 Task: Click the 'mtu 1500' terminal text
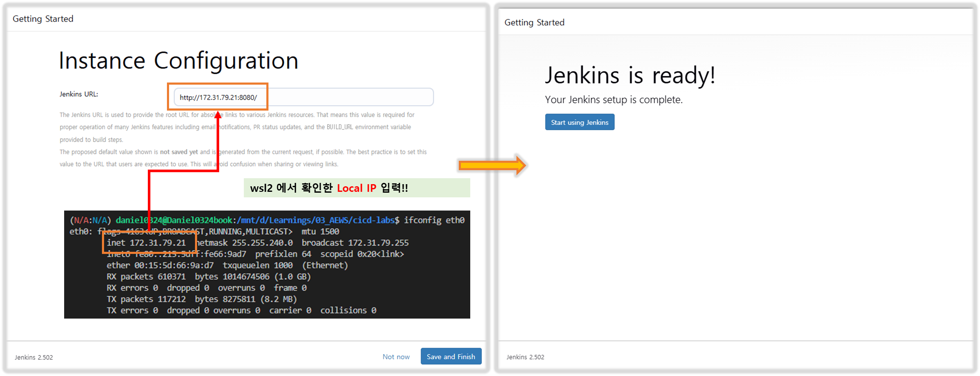point(320,232)
